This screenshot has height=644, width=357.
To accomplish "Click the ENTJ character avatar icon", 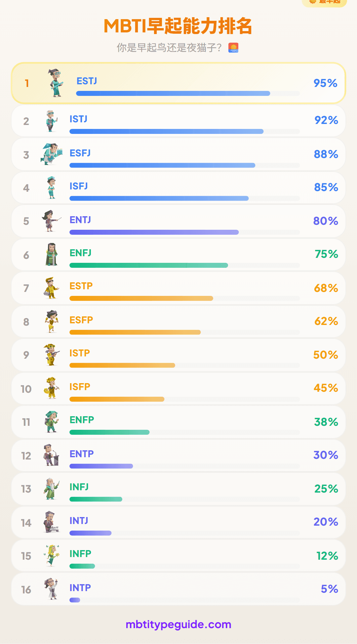I will pyautogui.click(x=51, y=221).
